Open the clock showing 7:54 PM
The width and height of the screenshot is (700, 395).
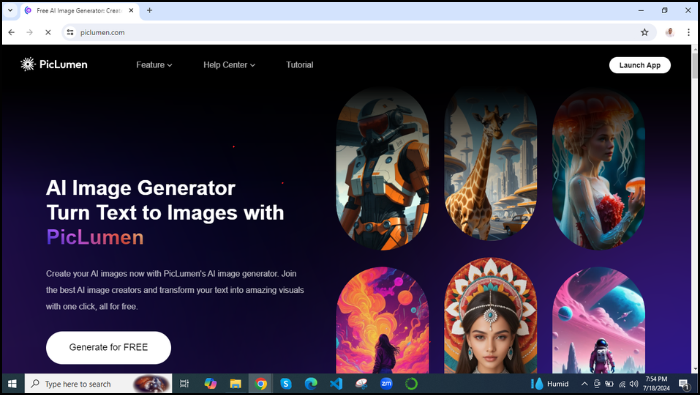pyautogui.click(x=656, y=384)
